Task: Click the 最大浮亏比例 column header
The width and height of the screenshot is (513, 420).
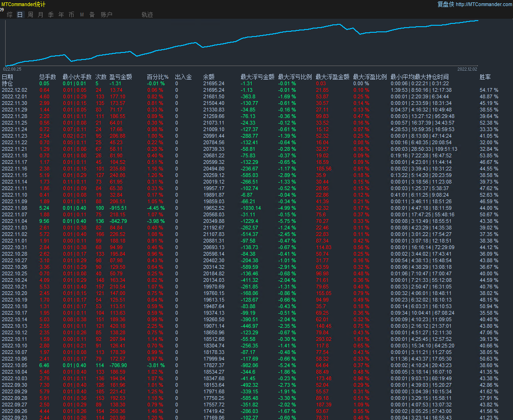Action: [295, 77]
